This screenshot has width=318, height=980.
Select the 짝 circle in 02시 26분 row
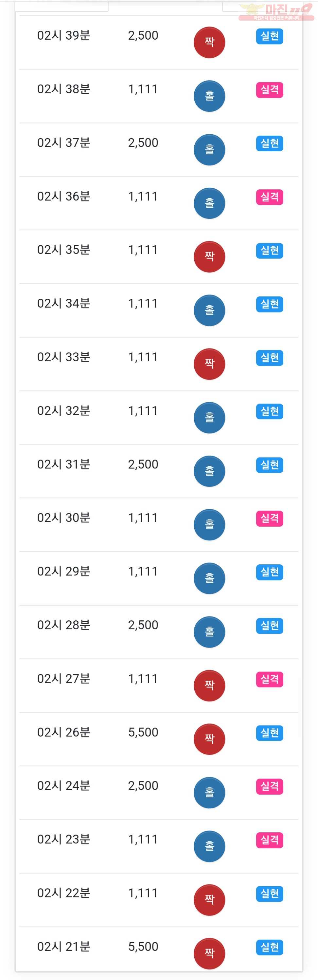[209, 739]
